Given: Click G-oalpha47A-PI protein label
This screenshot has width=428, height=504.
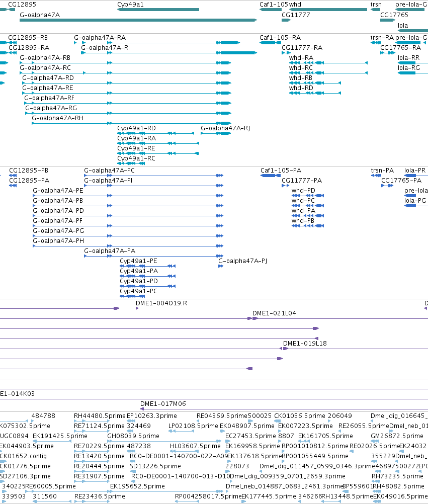Looking at the screenshot, I should tap(108, 180).
